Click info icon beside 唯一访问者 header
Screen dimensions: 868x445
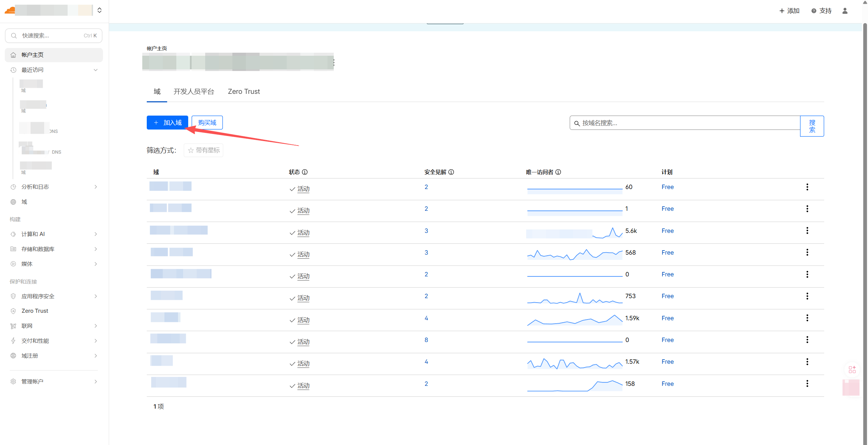558,172
